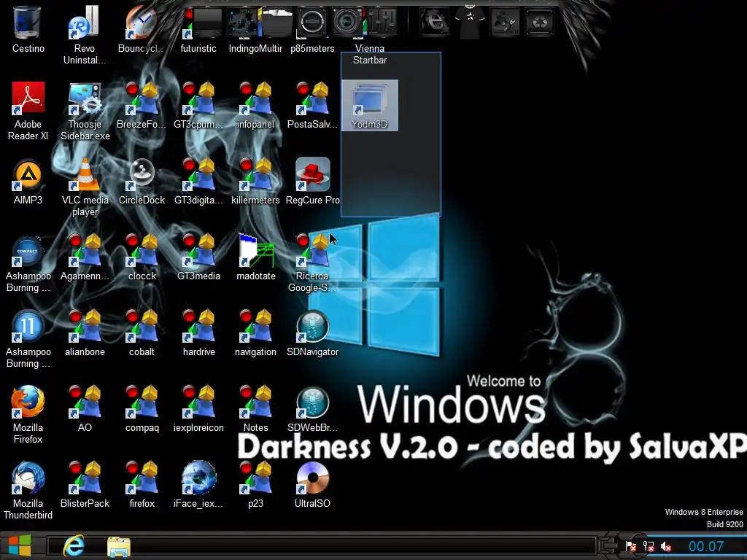Select the VLC media player cone icon

[85, 175]
